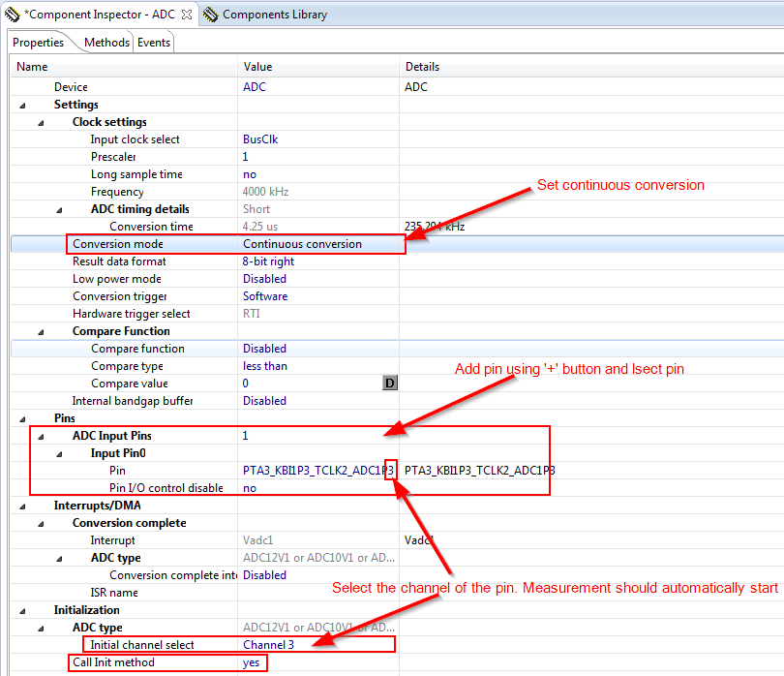Viewport: 784px width, 676px height.
Task: Change Result data format 8-bit right
Action: point(268,261)
